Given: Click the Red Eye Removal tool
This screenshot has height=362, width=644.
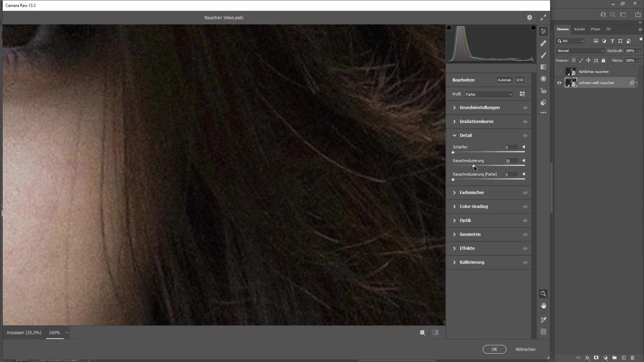Looking at the screenshot, I should pos(544,92).
